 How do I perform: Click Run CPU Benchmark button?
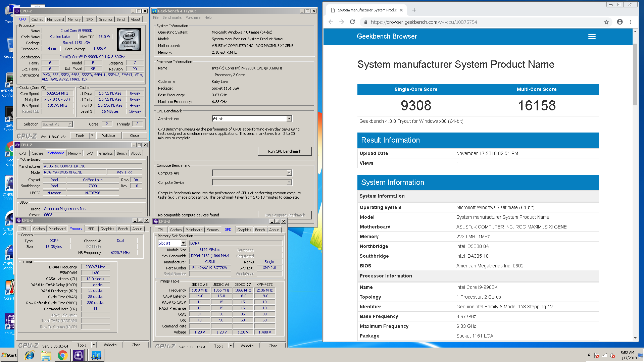[285, 151]
